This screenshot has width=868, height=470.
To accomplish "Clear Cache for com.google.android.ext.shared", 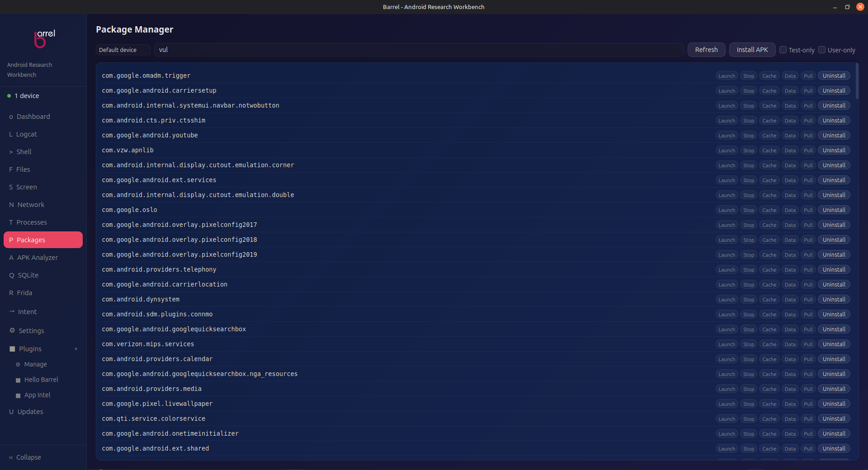I will [769, 449].
